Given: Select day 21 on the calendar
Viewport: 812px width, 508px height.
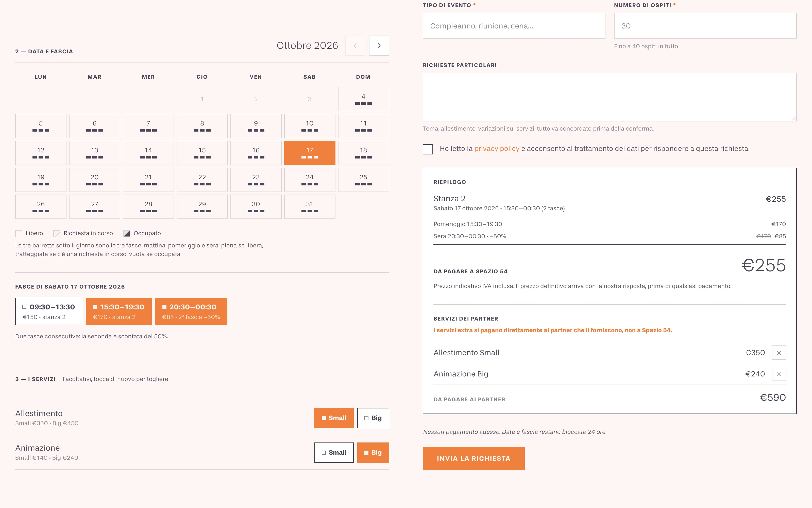Looking at the screenshot, I should pyautogui.click(x=148, y=180).
